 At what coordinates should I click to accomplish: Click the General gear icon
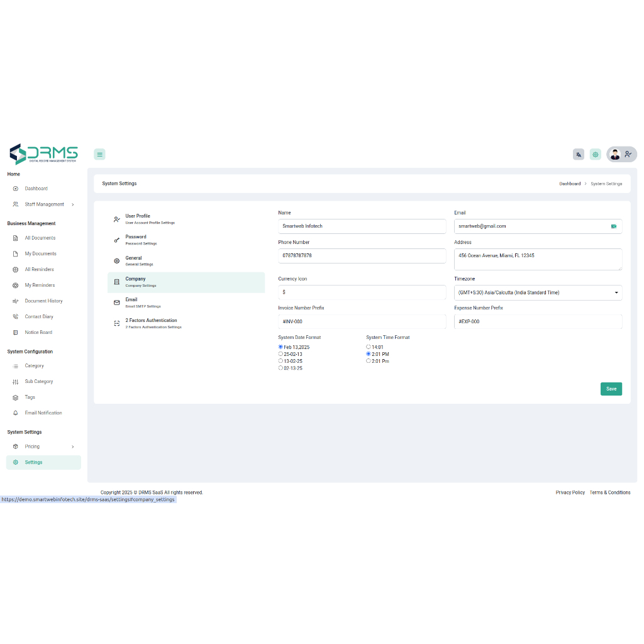coord(116,261)
